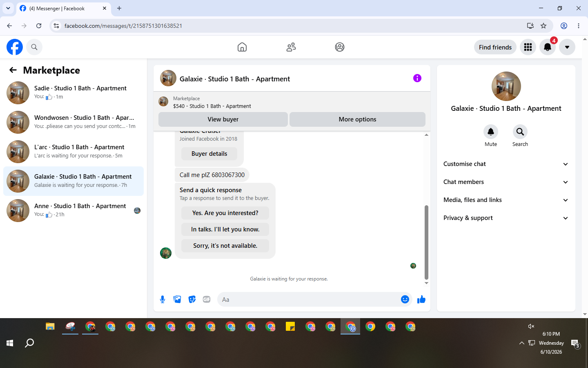Show hidden system tray icons

(x=521, y=343)
